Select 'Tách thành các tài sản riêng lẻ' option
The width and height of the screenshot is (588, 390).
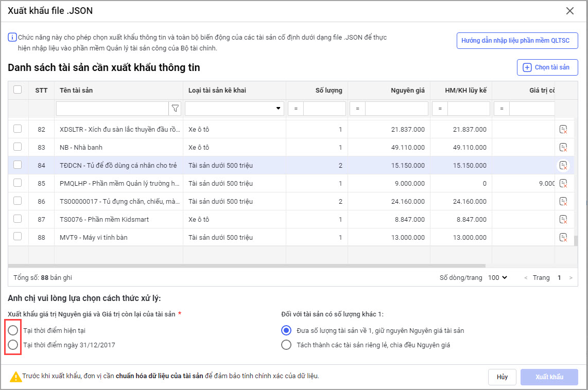coord(286,345)
